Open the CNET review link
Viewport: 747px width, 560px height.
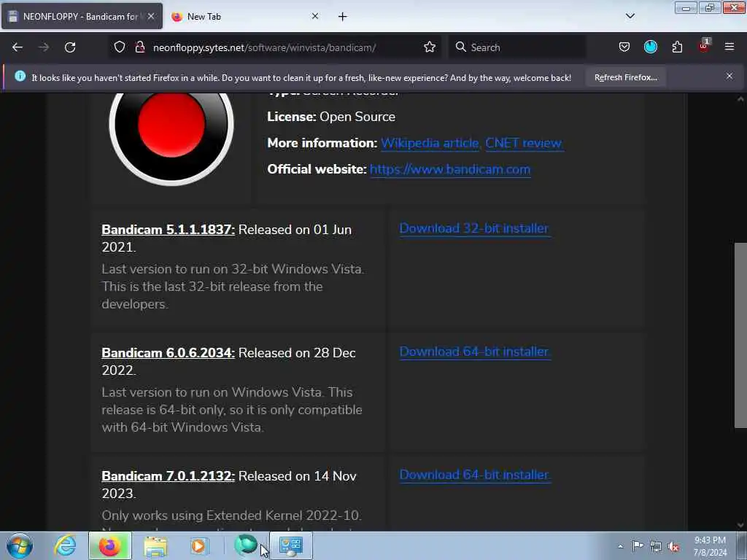[x=524, y=143]
